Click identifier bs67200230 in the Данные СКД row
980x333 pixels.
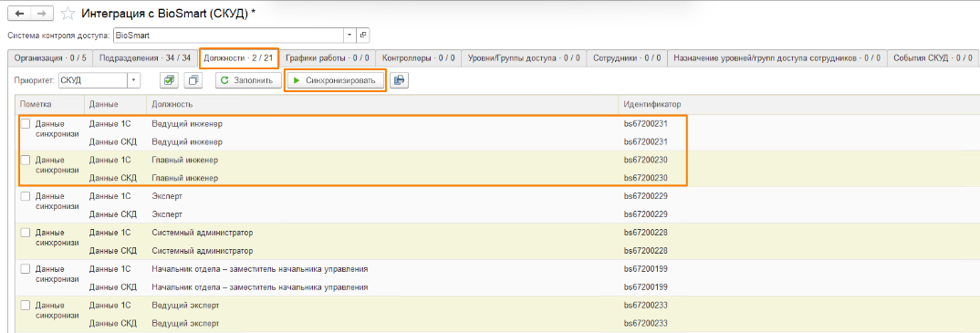(x=646, y=178)
